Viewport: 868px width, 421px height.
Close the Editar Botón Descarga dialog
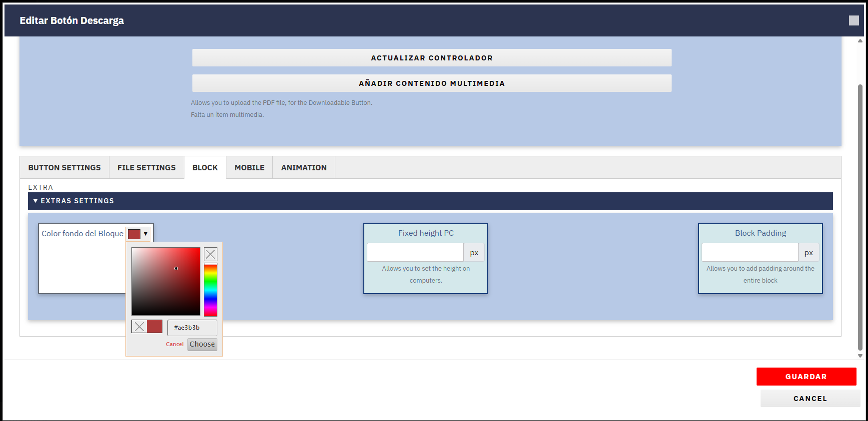[854, 20]
